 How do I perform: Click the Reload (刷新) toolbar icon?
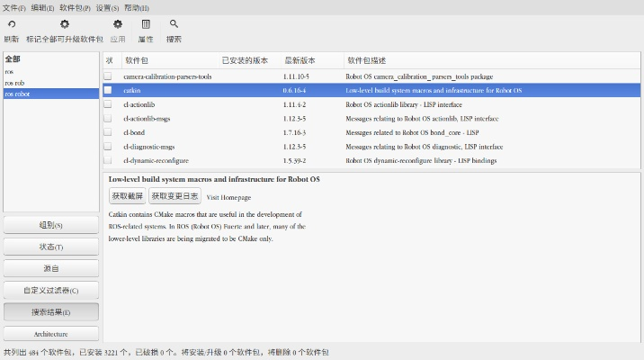(11, 24)
